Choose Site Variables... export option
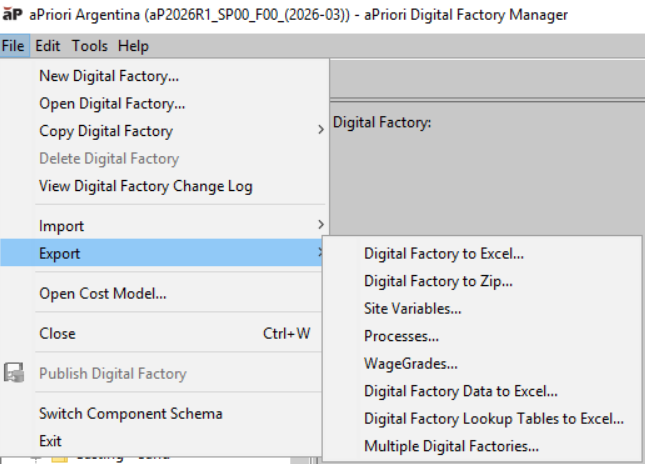The width and height of the screenshot is (645, 464). click(482, 309)
